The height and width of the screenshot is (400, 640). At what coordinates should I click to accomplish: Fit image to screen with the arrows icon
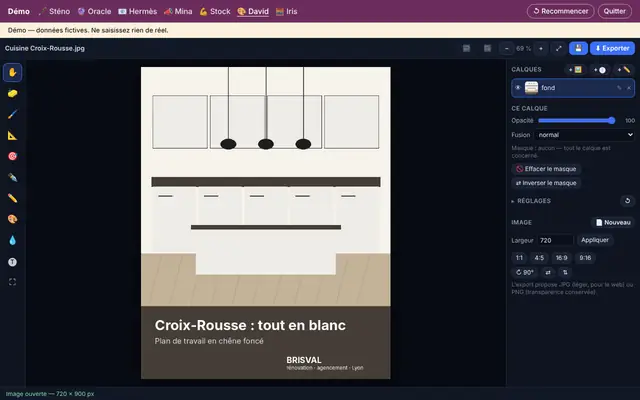(558, 49)
